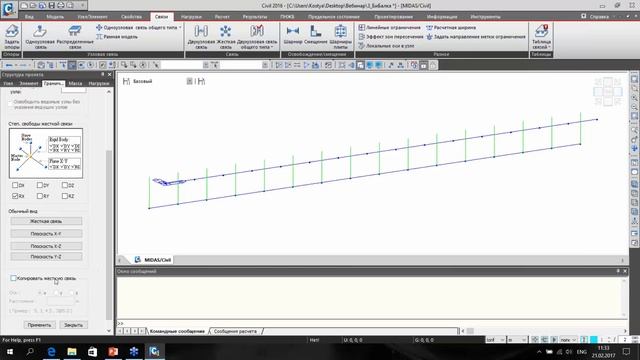640x360 pixels.
Task: Enable the DX degree of freedom checkbox
Action: [15, 185]
